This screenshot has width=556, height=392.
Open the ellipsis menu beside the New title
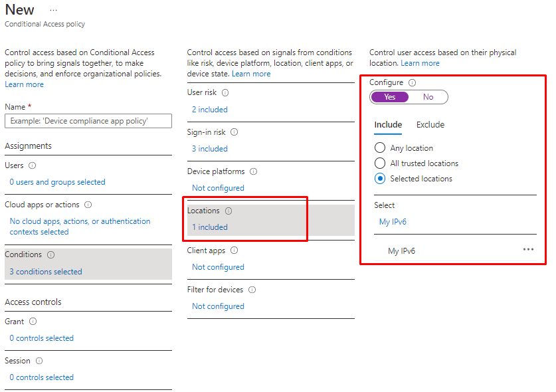point(53,11)
